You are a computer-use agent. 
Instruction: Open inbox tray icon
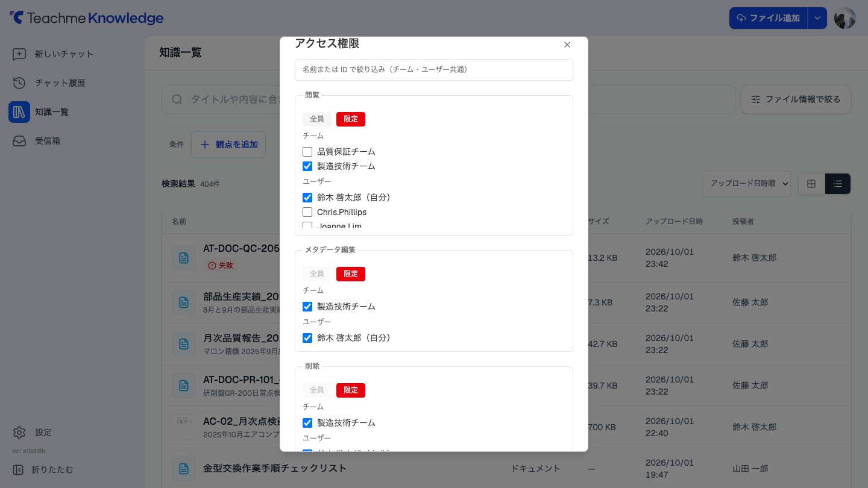tap(19, 141)
